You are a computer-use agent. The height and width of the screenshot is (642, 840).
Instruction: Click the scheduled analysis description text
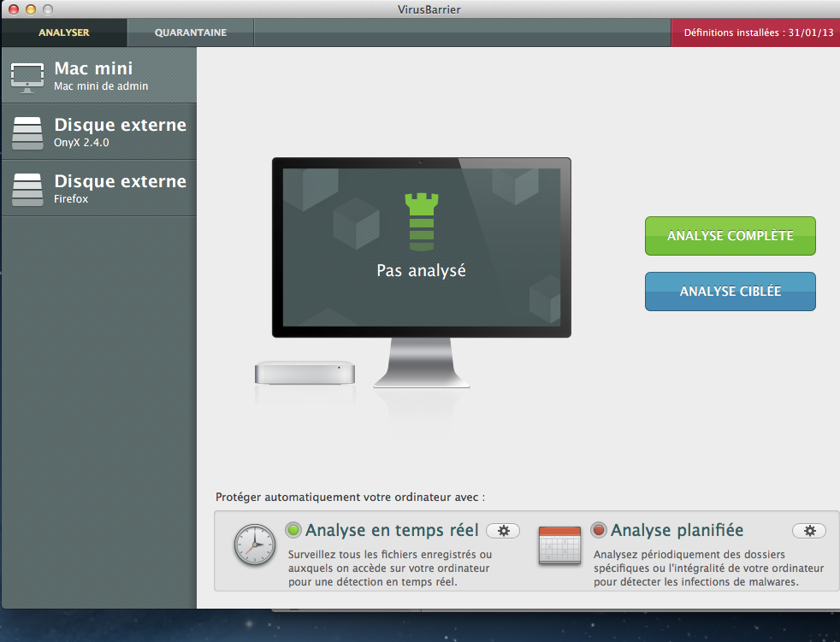click(708, 568)
